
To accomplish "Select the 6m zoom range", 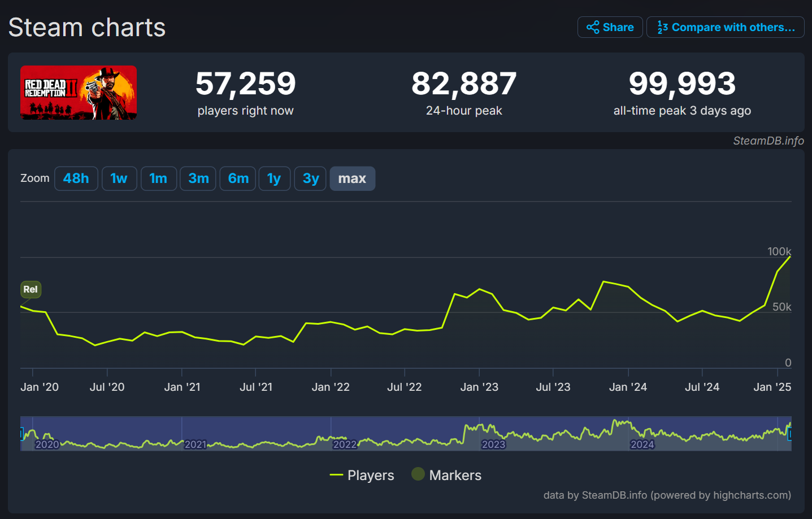I will coord(237,178).
